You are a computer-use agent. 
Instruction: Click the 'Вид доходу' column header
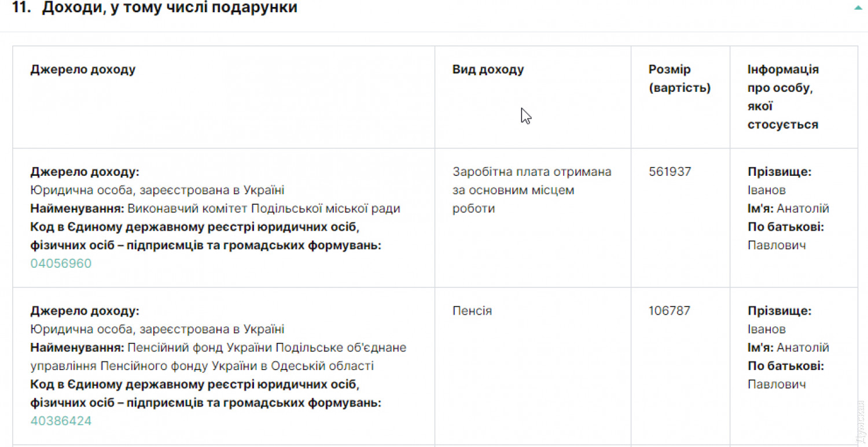[488, 70]
